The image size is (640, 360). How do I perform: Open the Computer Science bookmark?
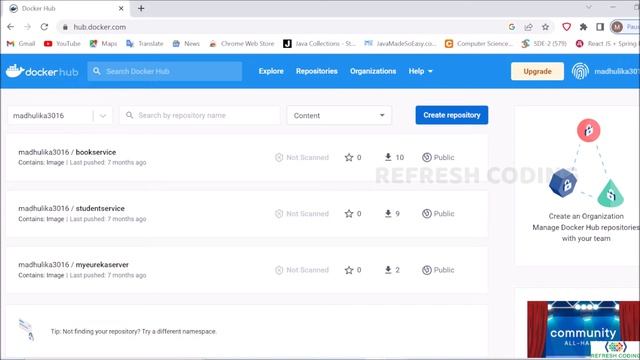(x=478, y=44)
